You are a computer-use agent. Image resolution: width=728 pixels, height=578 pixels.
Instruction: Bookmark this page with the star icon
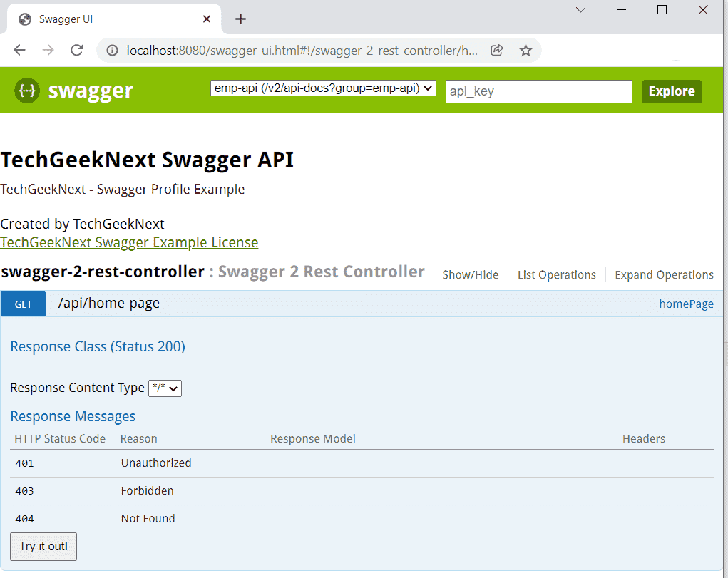pos(526,50)
